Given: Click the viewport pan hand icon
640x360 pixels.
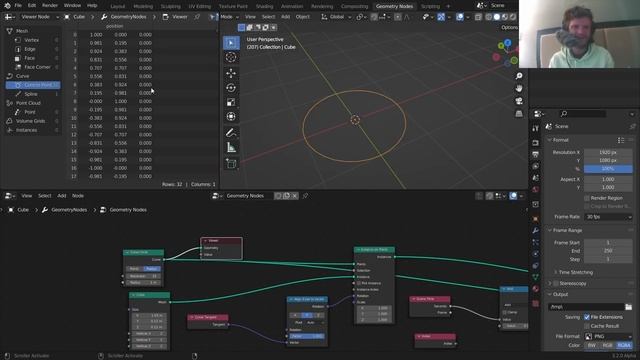Looking at the screenshot, I should coord(519,89).
